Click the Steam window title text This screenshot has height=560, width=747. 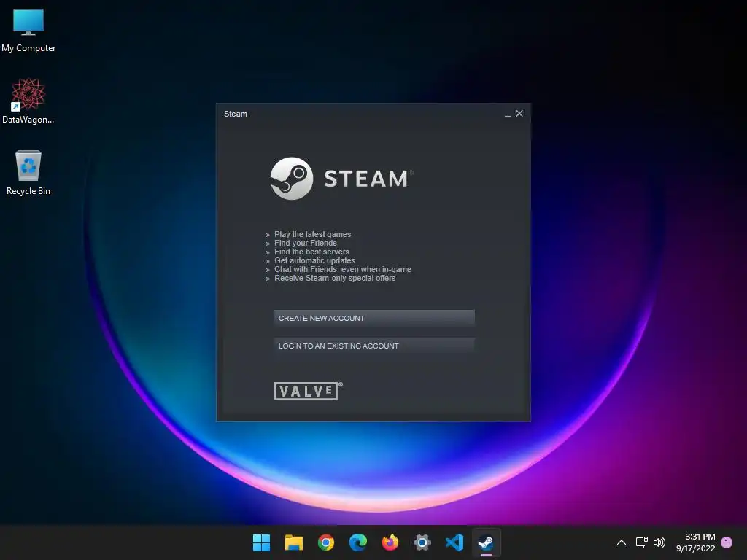[x=236, y=114]
